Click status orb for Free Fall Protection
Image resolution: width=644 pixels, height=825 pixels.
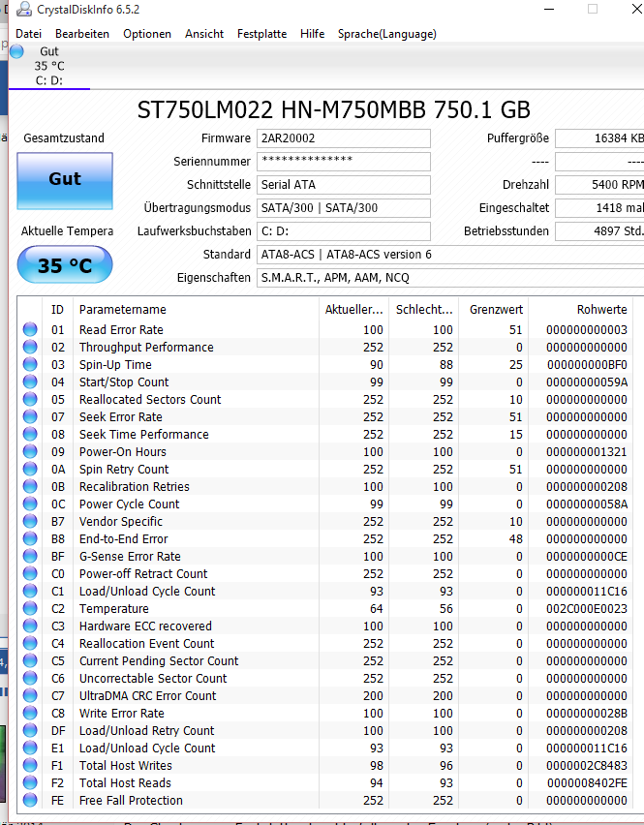pyautogui.click(x=30, y=800)
